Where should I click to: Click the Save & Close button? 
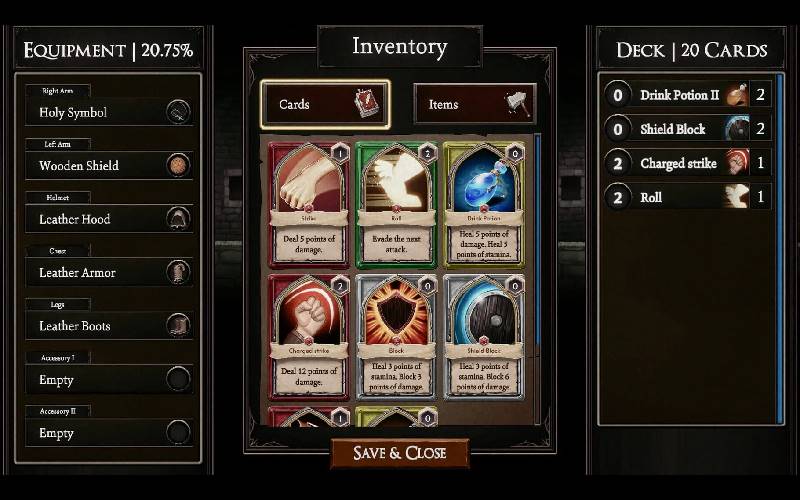(400, 453)
